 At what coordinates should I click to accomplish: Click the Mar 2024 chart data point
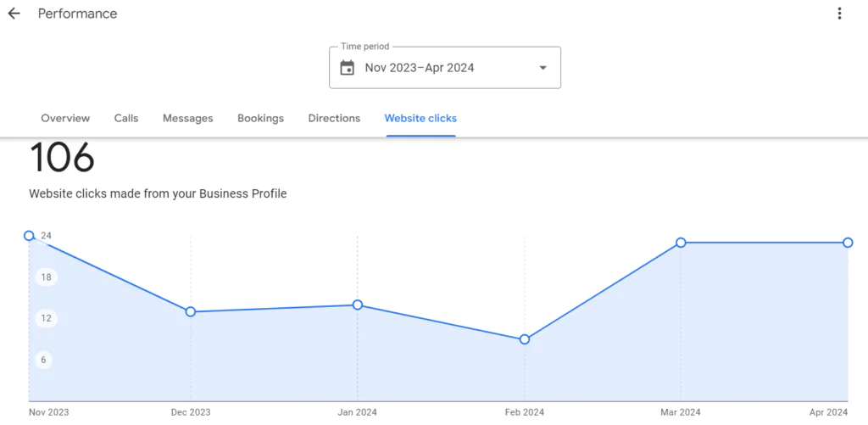681,243
